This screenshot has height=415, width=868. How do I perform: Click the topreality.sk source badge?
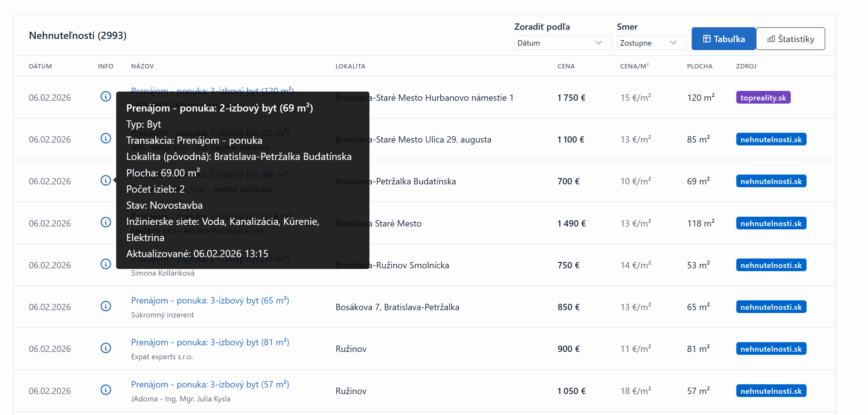coord(763,98)
